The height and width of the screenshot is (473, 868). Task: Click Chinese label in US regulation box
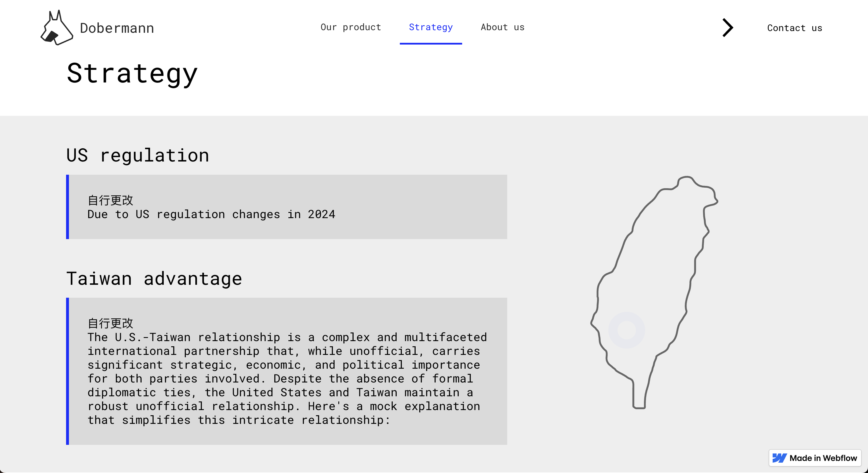pyautogui.click(x=110, y=200)
